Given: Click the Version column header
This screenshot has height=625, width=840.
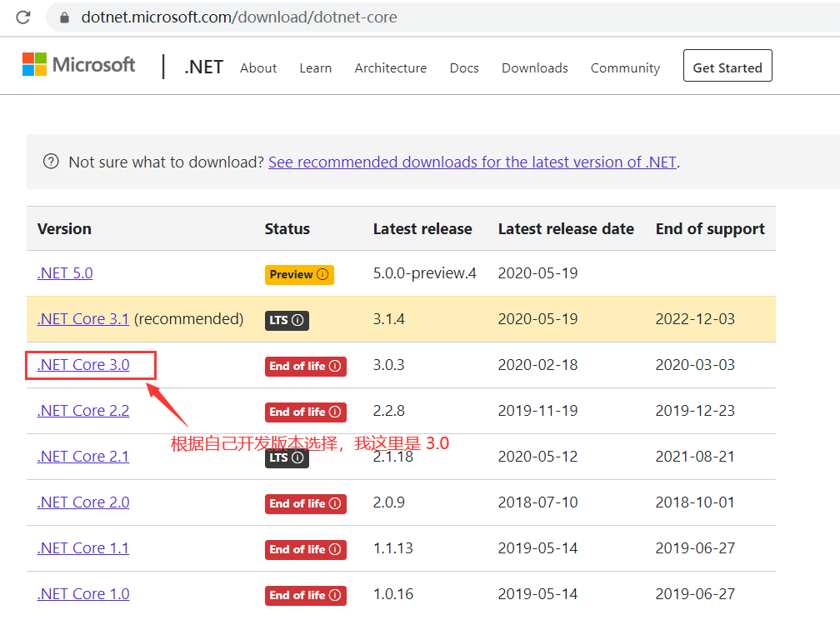Looking at the screenshot, I should 64,228.
